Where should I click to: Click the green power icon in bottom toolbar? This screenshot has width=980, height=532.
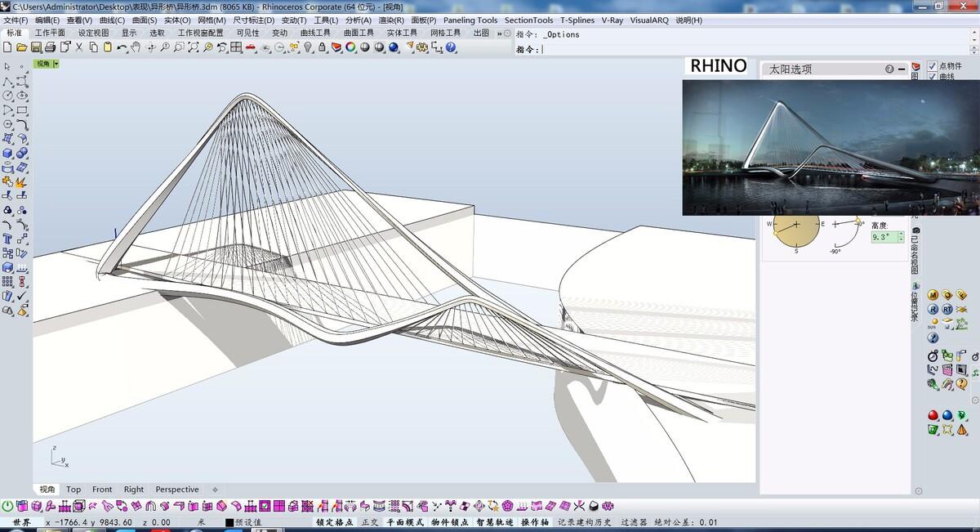[x=7, y=506]
